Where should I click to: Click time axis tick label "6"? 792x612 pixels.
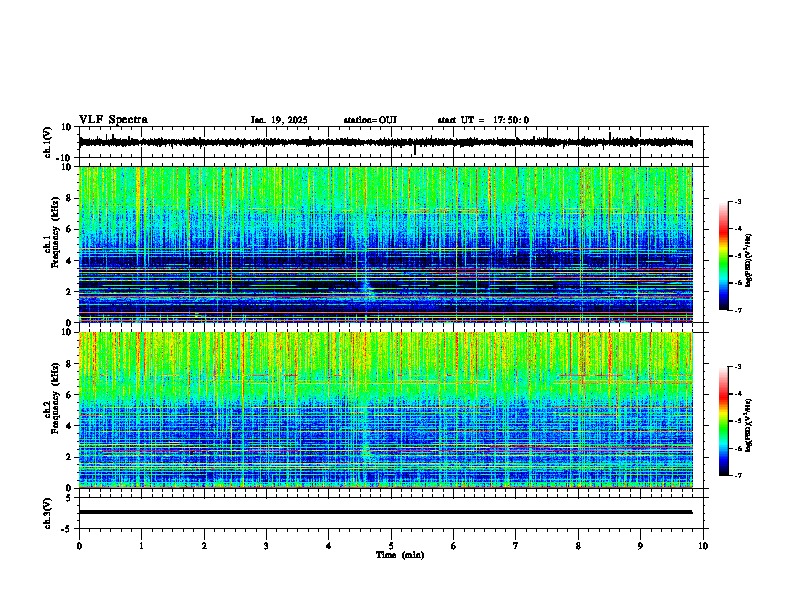click(x=453, y=546)
